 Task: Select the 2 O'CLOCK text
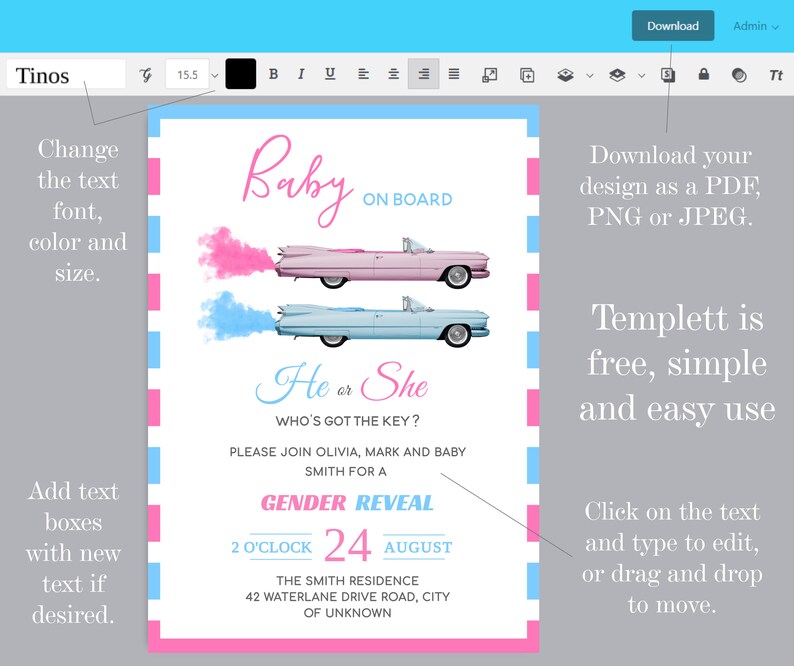pyautogui.click(x=271, y=547)
